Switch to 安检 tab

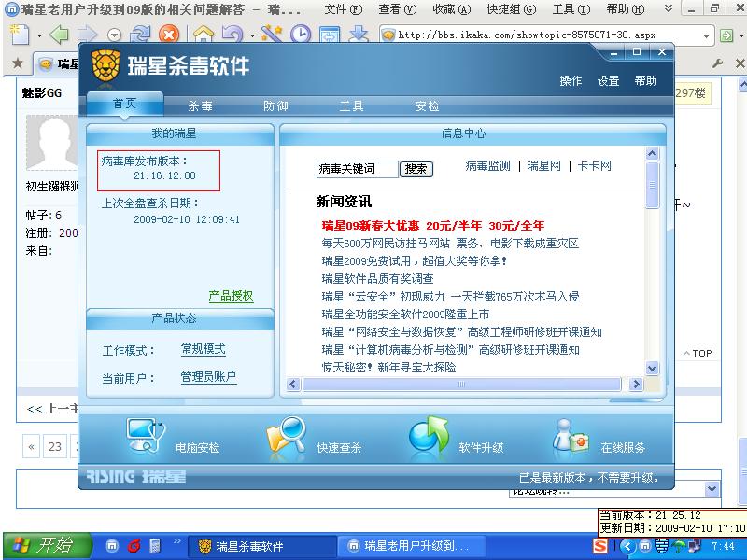[x=427, y=105]
